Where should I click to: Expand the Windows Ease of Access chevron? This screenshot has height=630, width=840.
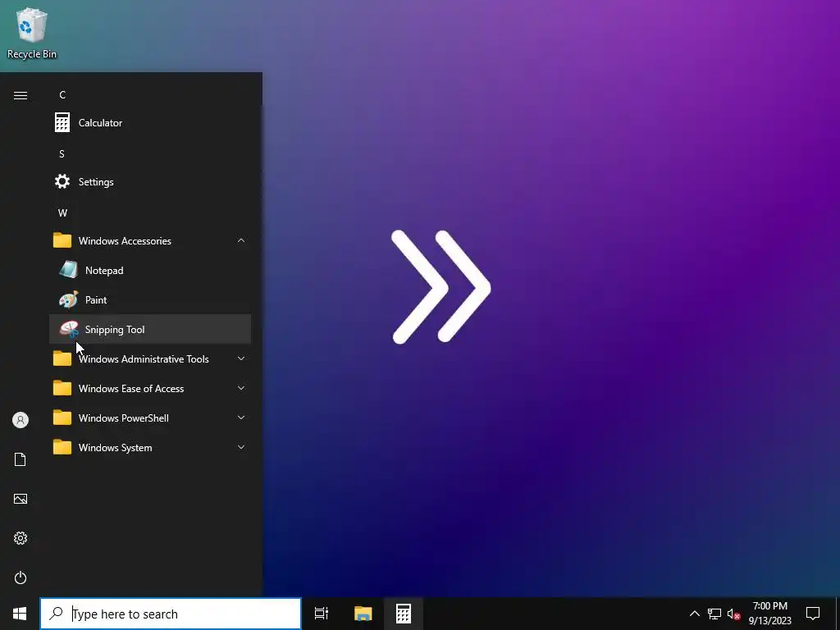pyautogui.click(x=241, y=388)
